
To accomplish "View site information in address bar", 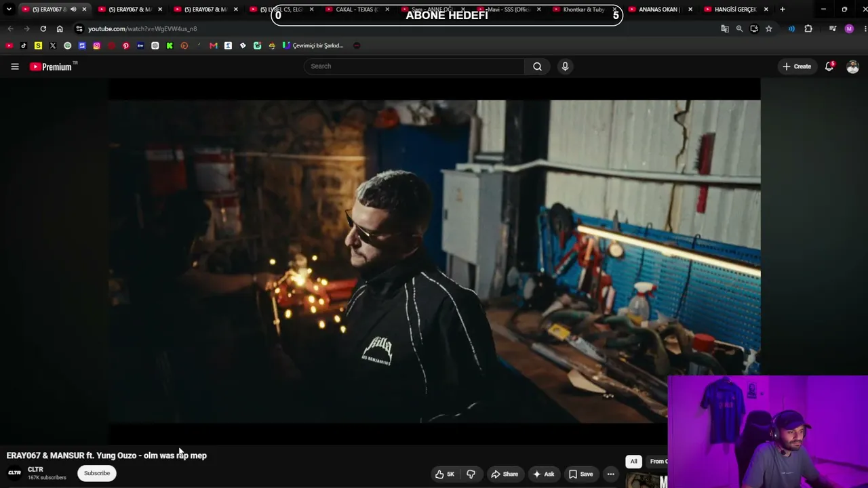I will click(x=79, y=28).
